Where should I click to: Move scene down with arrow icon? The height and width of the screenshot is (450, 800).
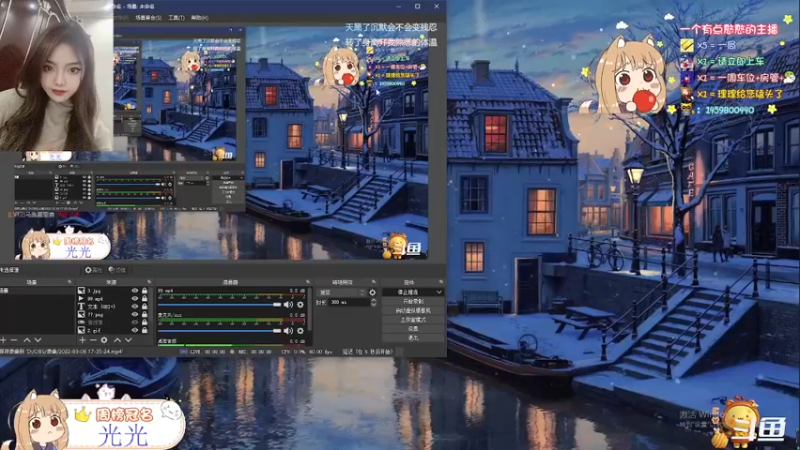click(38, 340)
